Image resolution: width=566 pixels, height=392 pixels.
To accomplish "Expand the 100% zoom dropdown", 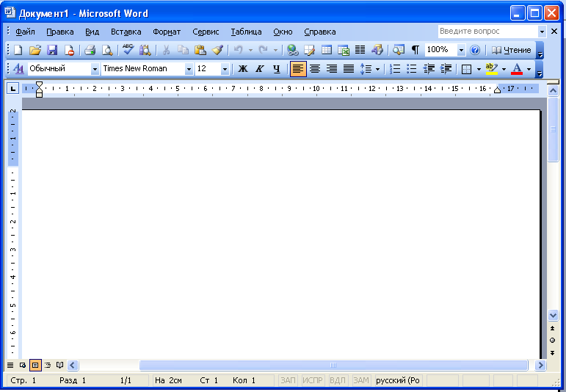I will (461, 50).
